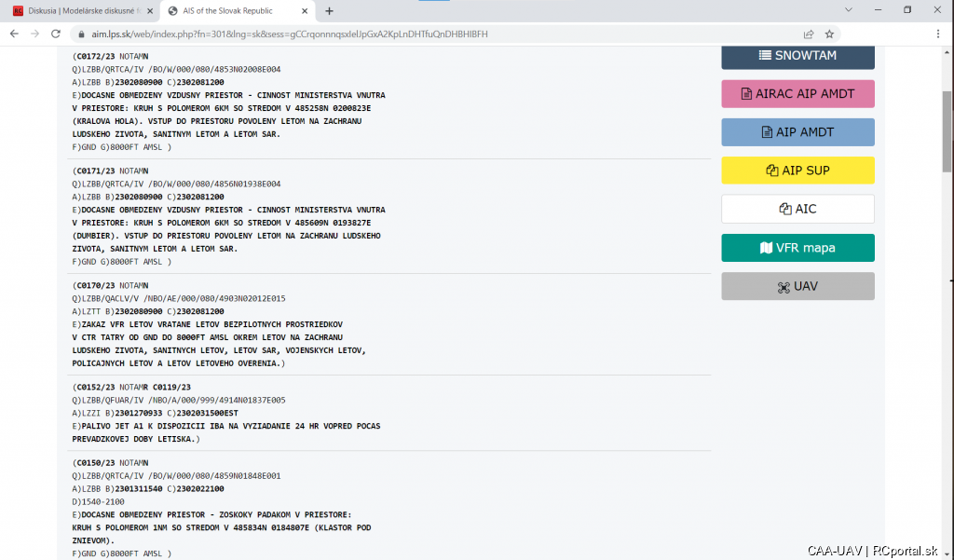Click the scrollbar down arrow
Viewport: 954px width, 560px height.
tap(947, 553)
